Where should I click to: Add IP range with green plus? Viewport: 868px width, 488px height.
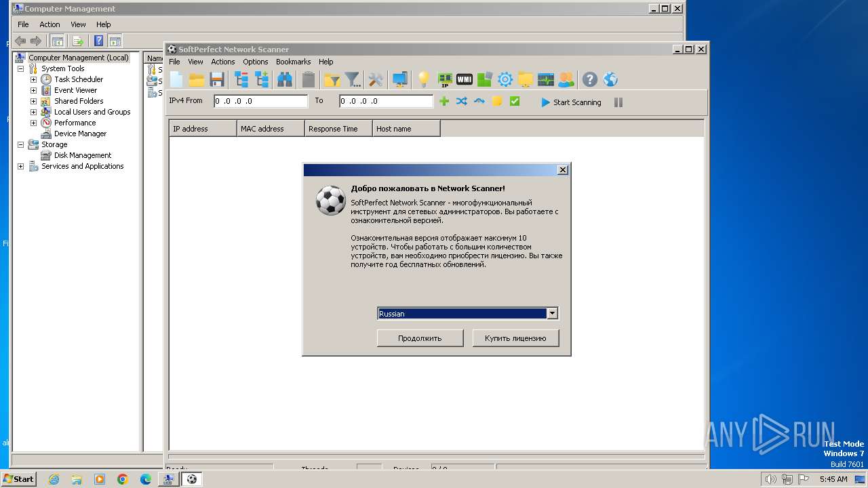tap(444, 102)
